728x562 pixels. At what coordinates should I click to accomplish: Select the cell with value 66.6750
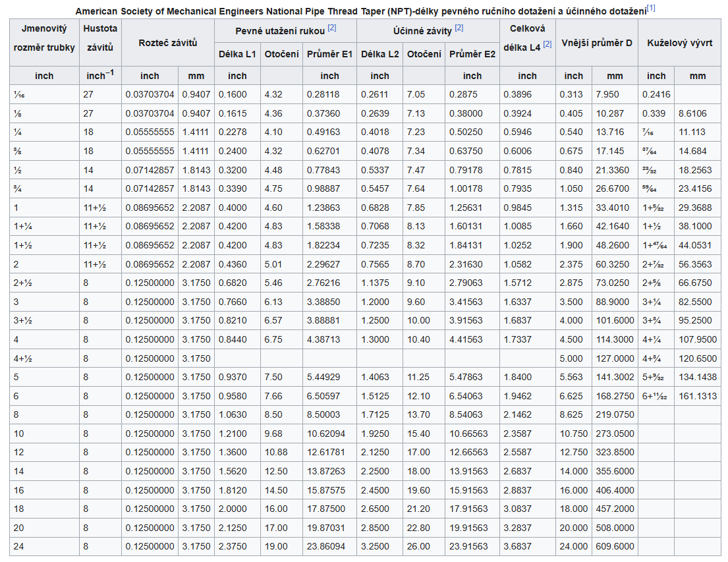pos(698,283)
